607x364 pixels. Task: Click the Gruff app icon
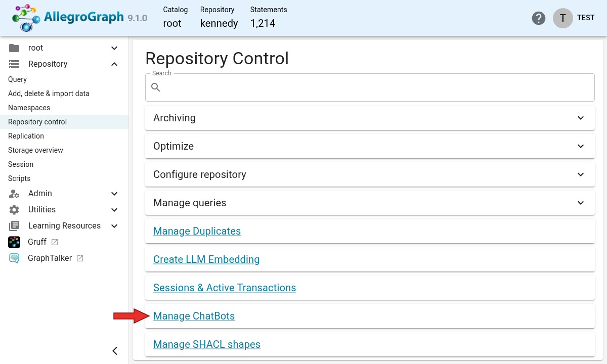(14, 242)
